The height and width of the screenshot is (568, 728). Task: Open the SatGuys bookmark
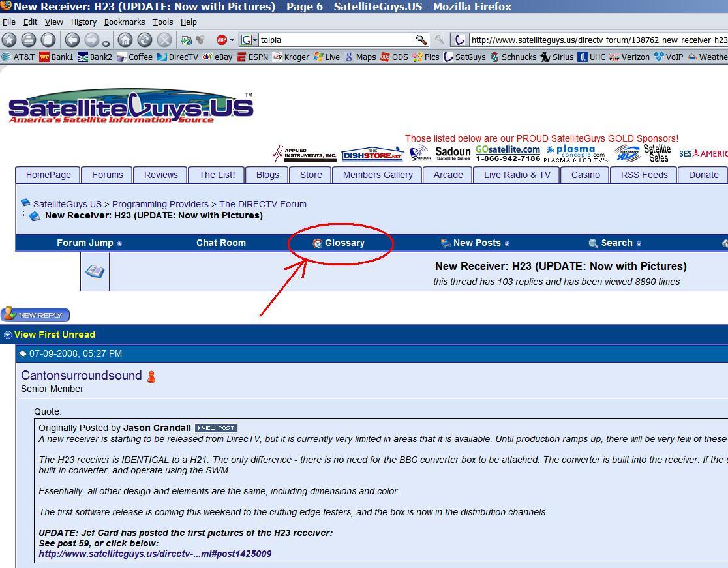[x=464, y=57]
